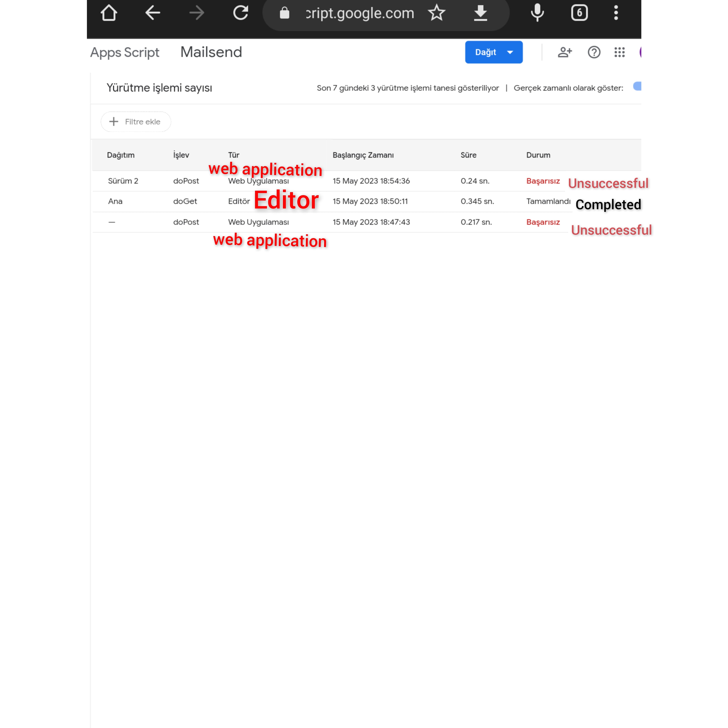Click the Mailsend project title
Screen dimensions: 728x728
(x=211, y=52)
